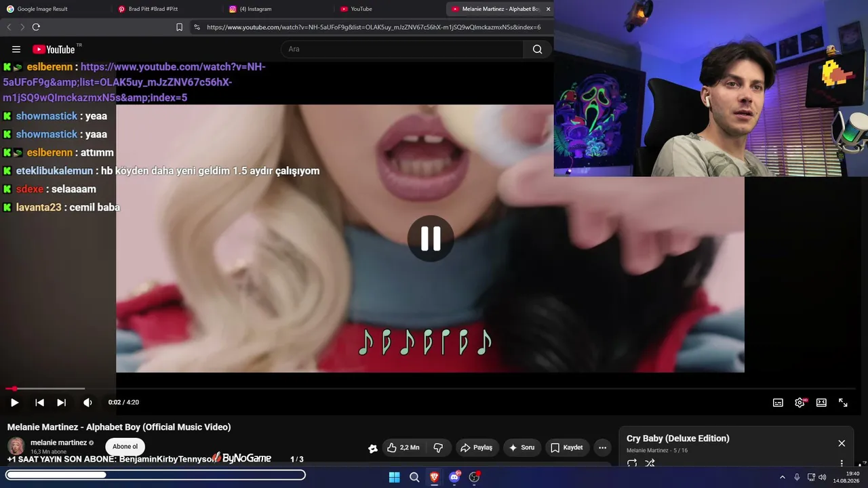Click the YouTube search magnifier button

tap(538, 49)
